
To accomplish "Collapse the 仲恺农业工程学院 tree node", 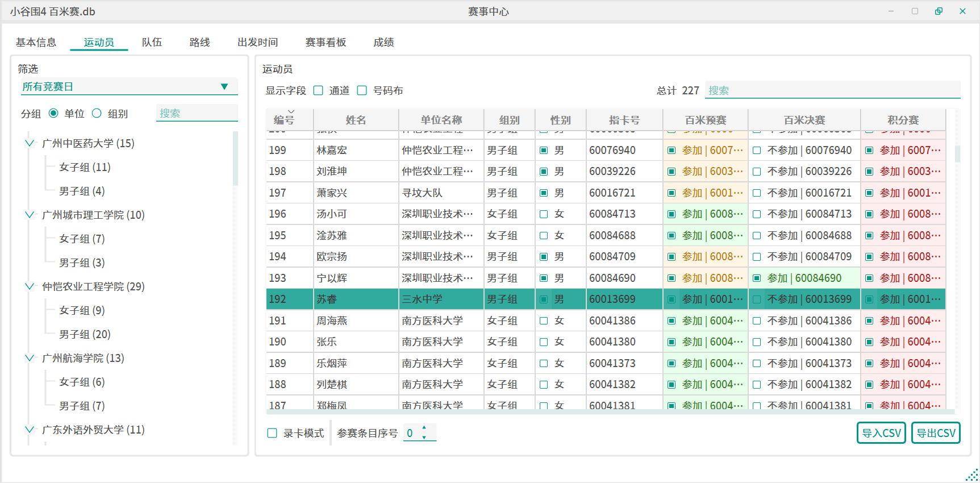I will (x=30, y=286).
